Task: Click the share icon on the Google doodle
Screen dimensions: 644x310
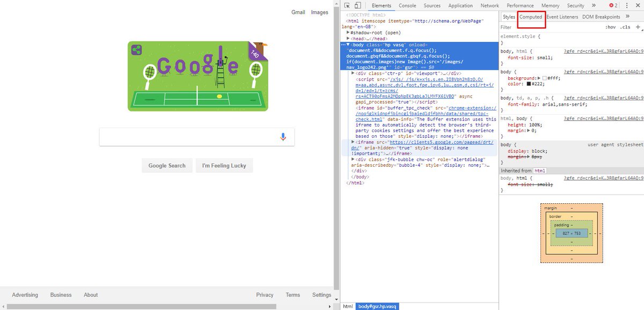Action: 137,50
